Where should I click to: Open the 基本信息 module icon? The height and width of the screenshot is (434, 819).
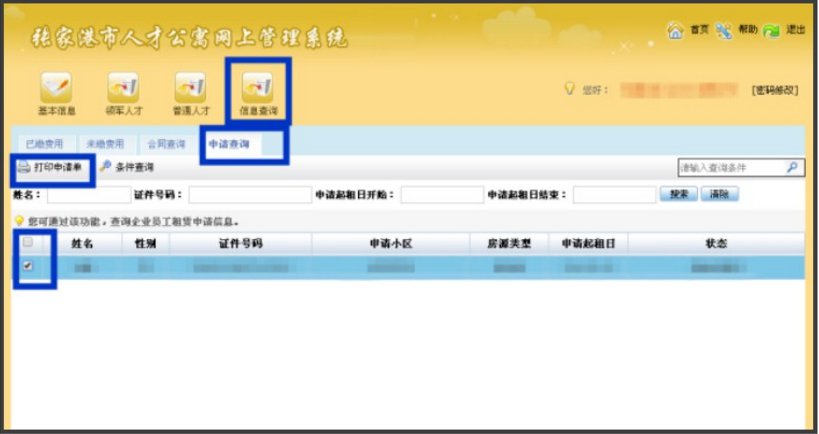(55, 88)
